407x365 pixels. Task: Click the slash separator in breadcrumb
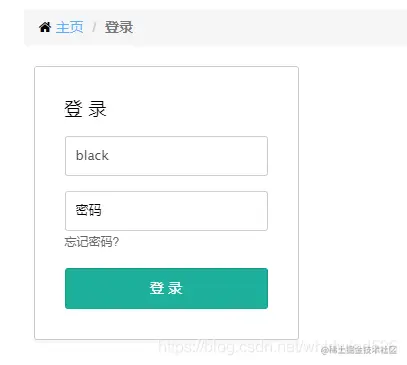click(94, 27)
